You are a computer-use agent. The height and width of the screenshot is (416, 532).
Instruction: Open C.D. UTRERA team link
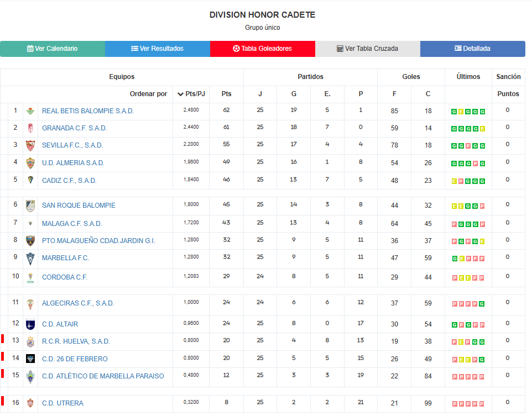tap(62, 403)
